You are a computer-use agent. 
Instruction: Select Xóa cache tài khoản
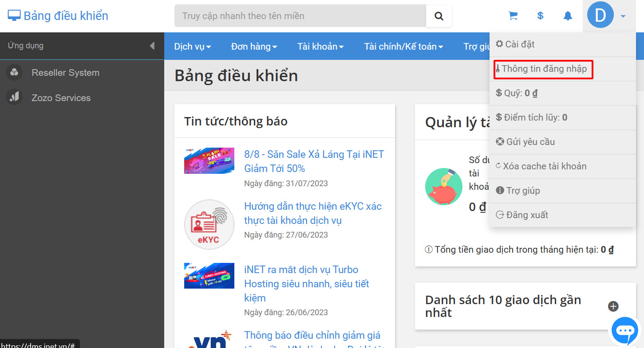pyautogui.click(x=562, y=166)
